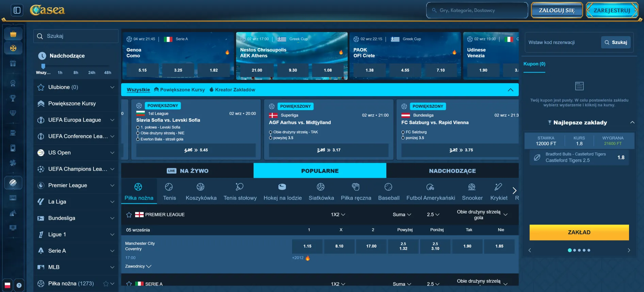Viewport: 644px width, 292px height.
Task: Open the diamond VIP icon in the sidebar
Action: (13, 113)
